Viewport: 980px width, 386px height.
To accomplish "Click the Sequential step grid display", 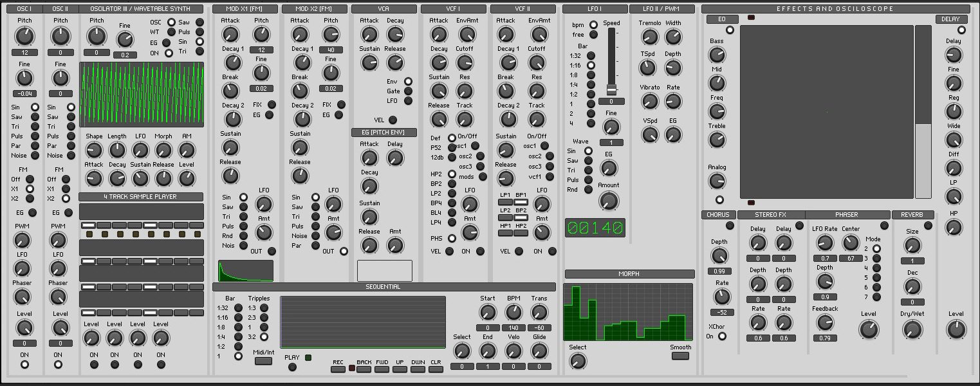I will (x=363, y=322).
